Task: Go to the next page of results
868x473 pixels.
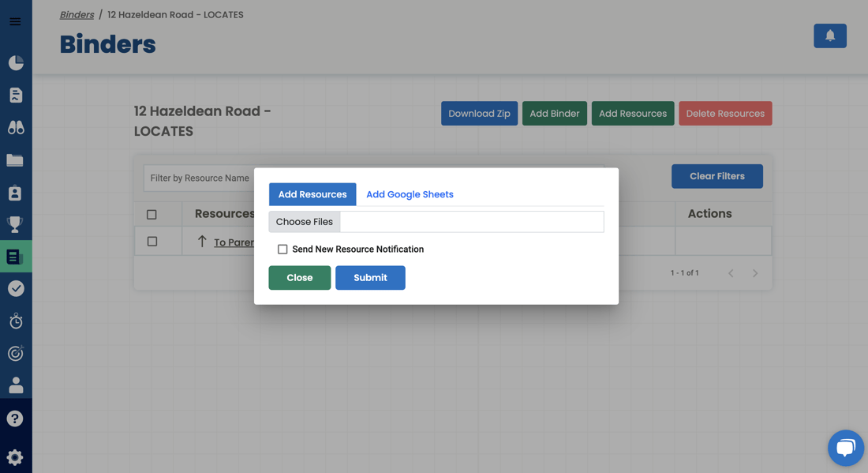Action: point(755,273)
